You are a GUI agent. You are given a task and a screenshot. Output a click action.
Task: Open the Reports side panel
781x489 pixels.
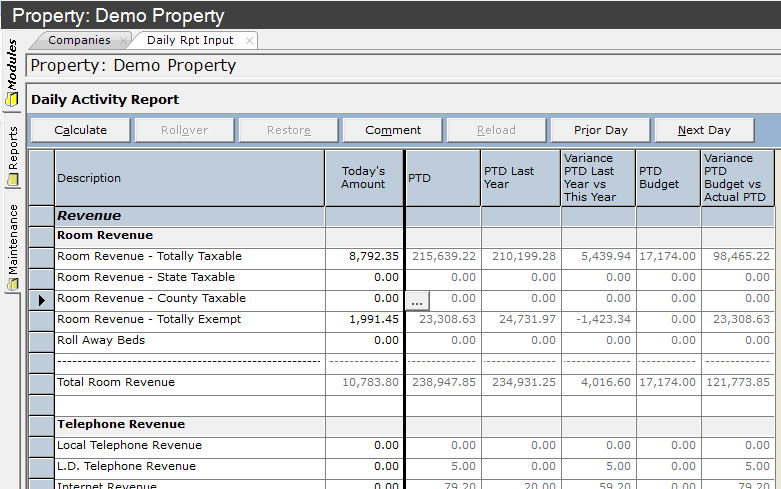[x=12, y=155]
